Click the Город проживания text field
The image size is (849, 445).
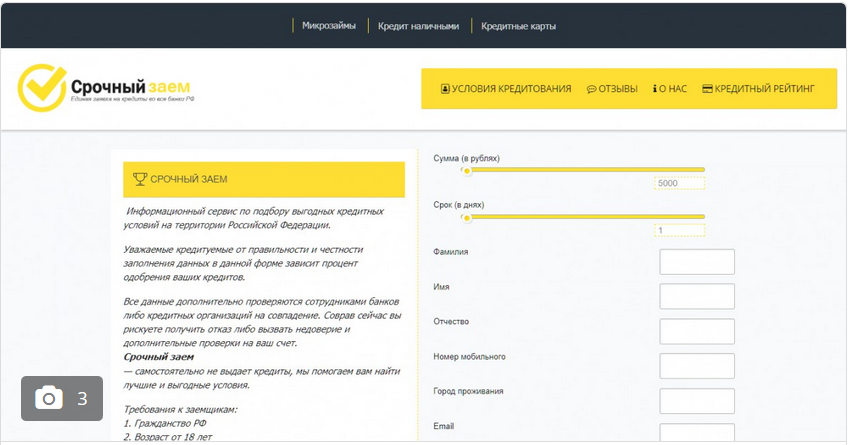coord(697,401)
